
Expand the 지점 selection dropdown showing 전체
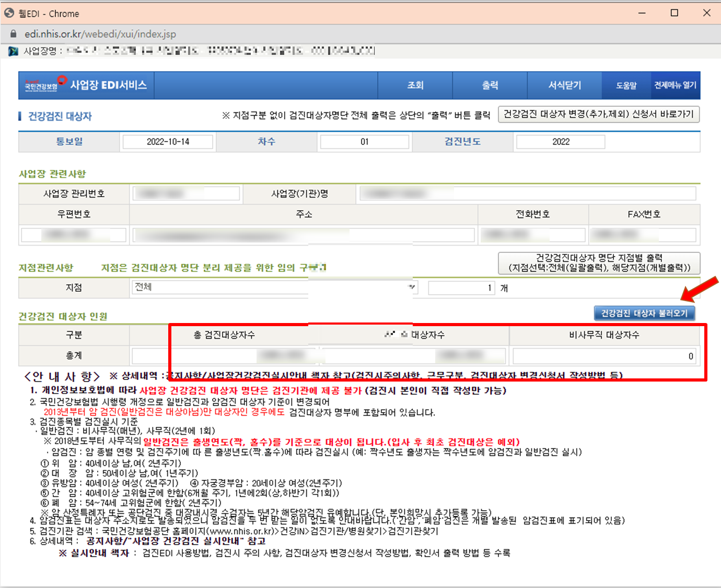click(219, 287)
